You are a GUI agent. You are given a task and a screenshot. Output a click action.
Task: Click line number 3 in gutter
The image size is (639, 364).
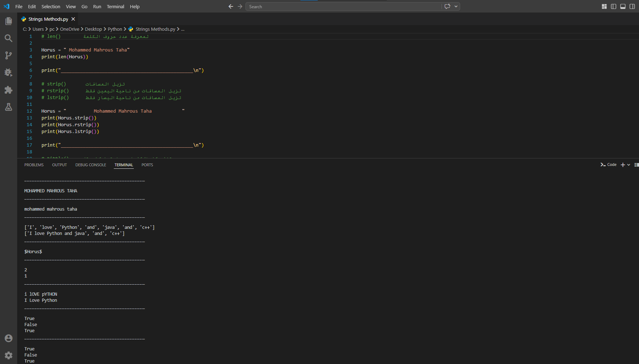pyautogui.click(x=31, y=50)
